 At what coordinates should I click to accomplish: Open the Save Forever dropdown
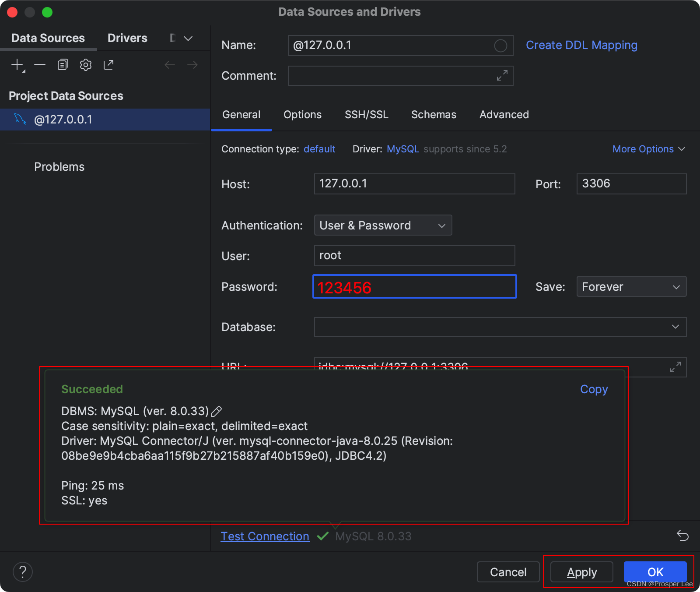click(x=631, y=286)
